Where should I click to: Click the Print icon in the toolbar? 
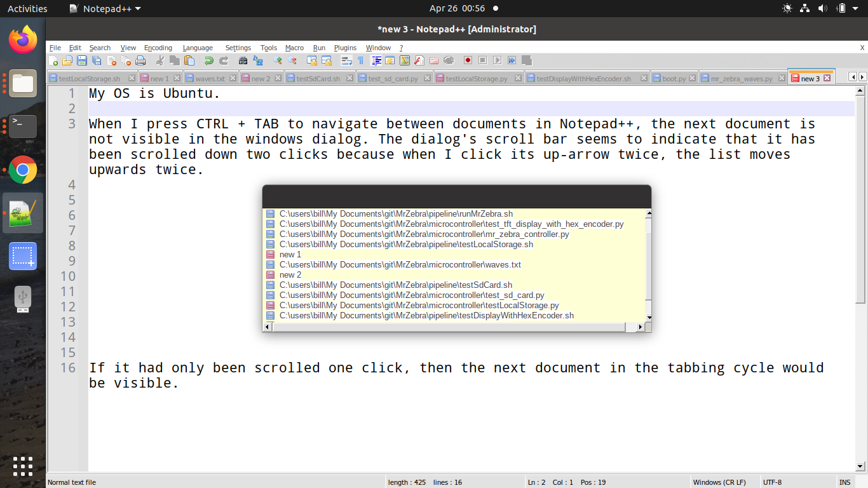click(x=140, y=60)
